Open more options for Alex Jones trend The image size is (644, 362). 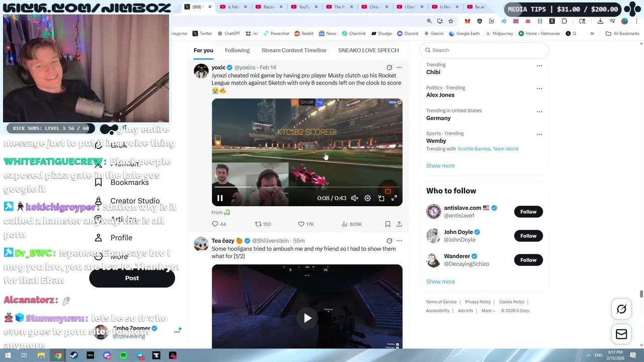539,88
